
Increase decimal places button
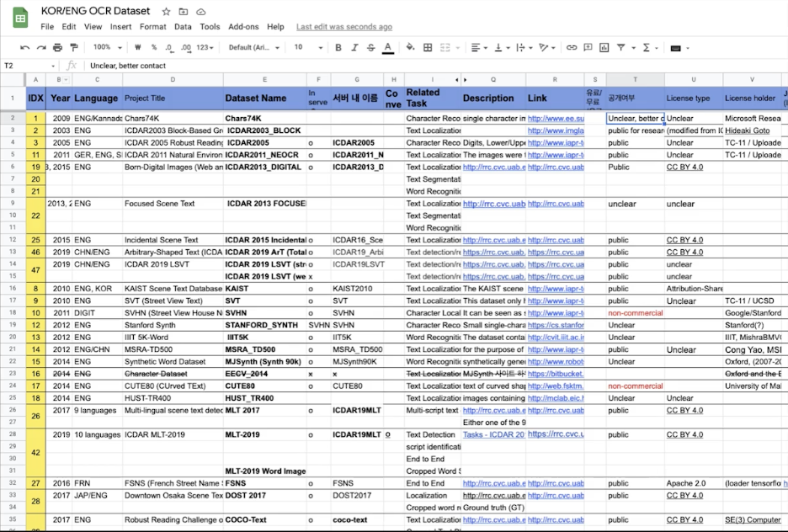coord(186,48)
